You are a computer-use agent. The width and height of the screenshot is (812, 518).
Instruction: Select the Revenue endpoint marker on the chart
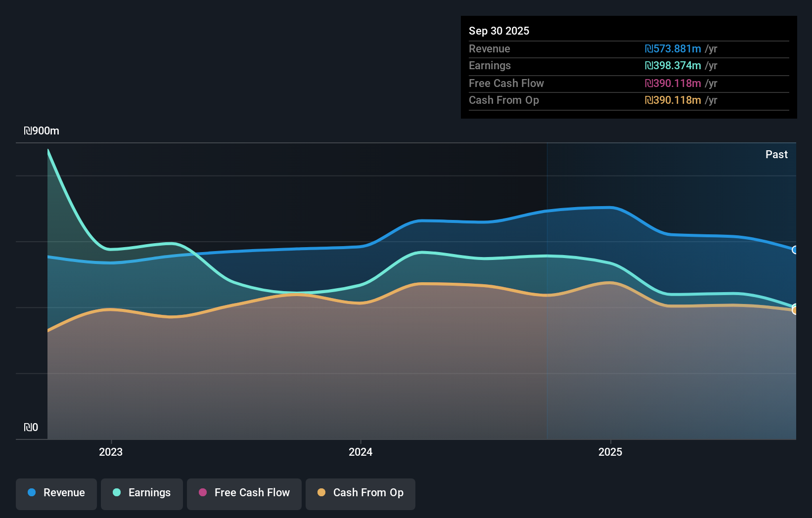[x=795, y=251]
